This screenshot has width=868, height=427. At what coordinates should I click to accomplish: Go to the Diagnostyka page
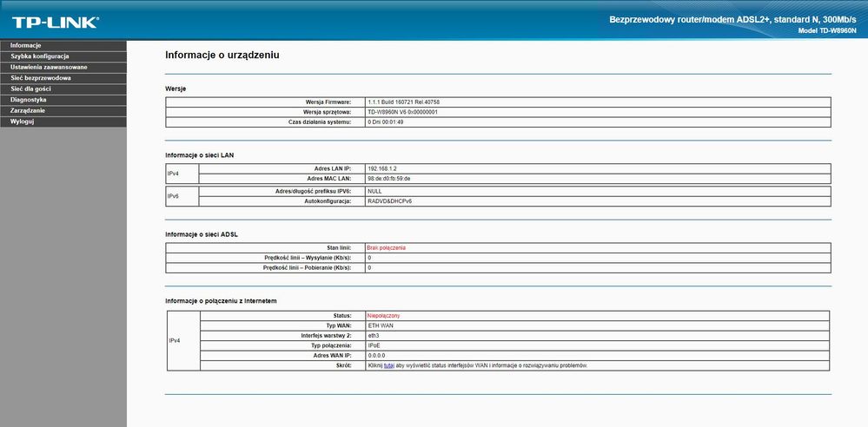point(29,100)
